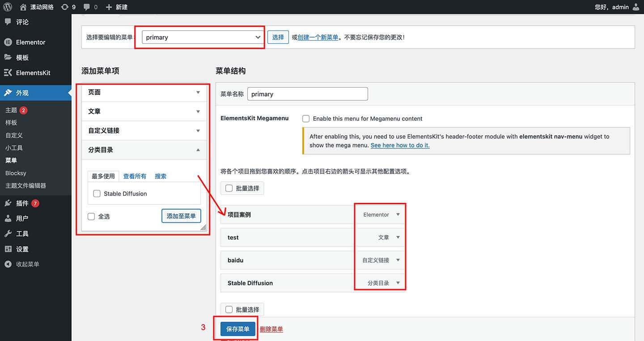Image resolution: width=644 pixels, height=341 pixels.
Task: Click the 删除菜单 link
Action: click(271, 329)
